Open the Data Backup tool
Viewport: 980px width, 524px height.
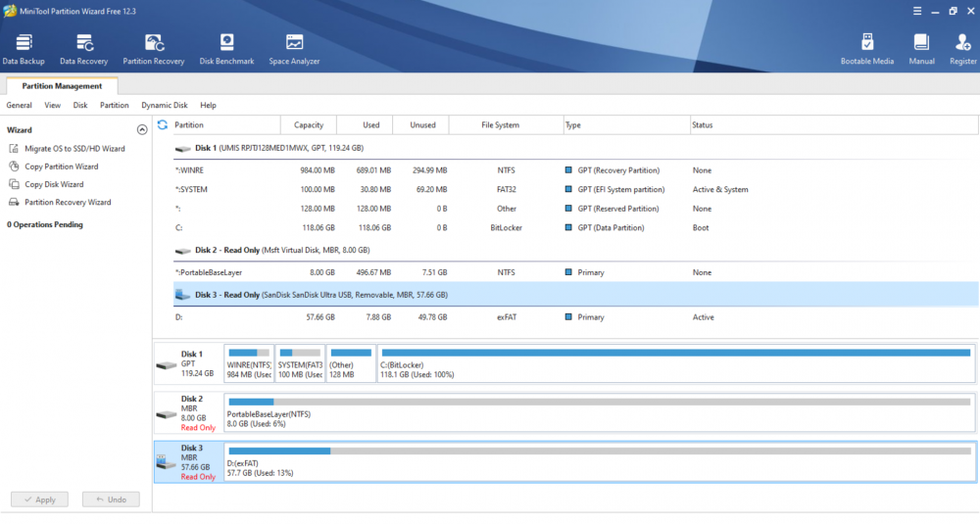coord(24,49)
